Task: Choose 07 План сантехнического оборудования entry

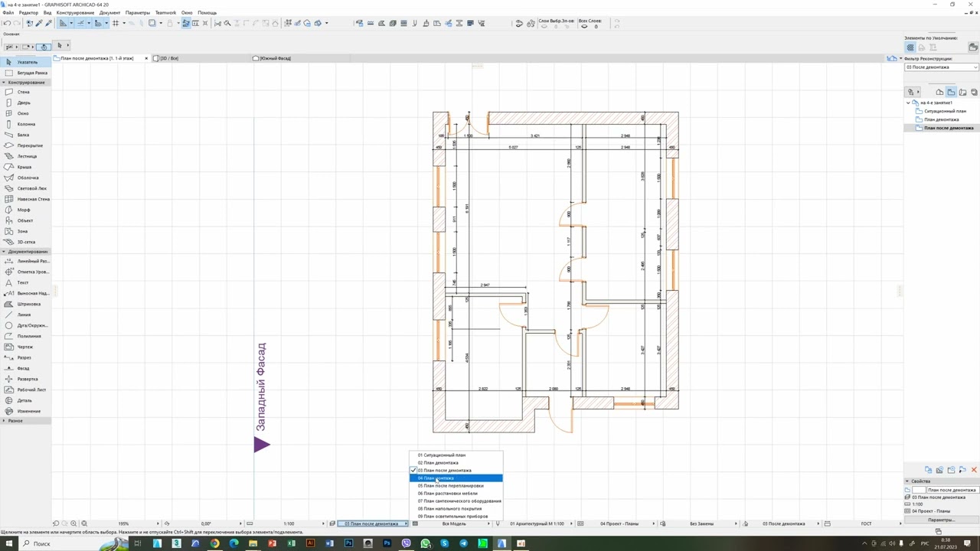Action: pos(456,501)
